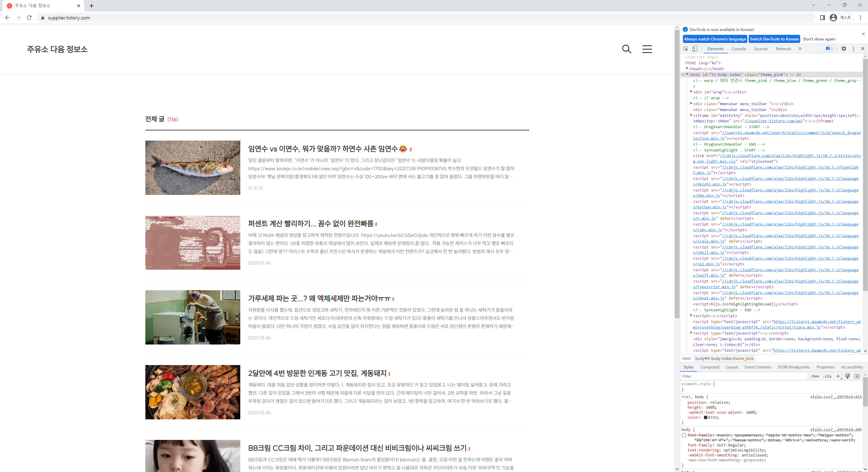Open DevTools settings gear
Viewport: 868px width, 472px height.
pyautogui.click(x=843, y=49)
